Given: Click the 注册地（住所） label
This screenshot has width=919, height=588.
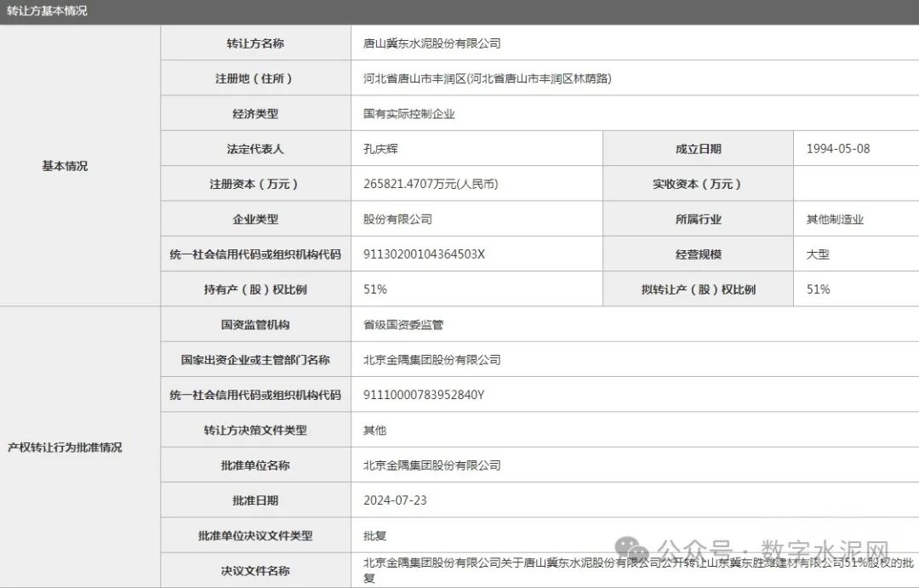Looking at the screenshot, I should coord(255,78).
